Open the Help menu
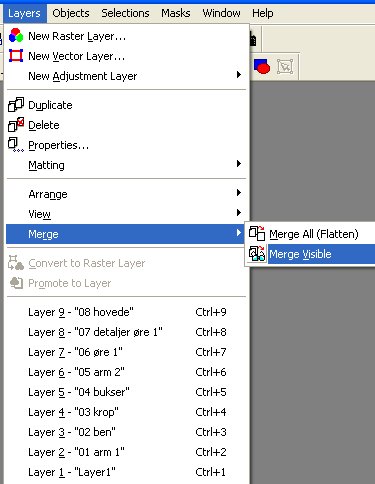The width and height of the screenshot is (375, 484). (x=263, y=13)
